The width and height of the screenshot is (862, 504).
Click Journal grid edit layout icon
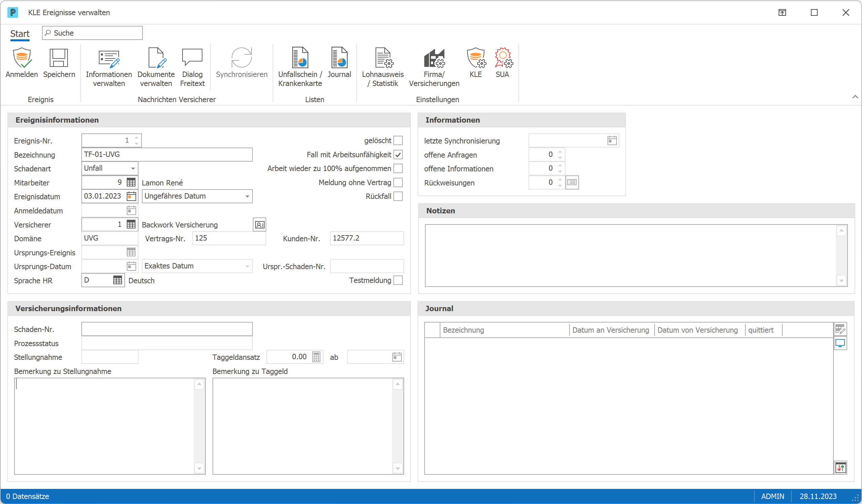click(840, 329)
